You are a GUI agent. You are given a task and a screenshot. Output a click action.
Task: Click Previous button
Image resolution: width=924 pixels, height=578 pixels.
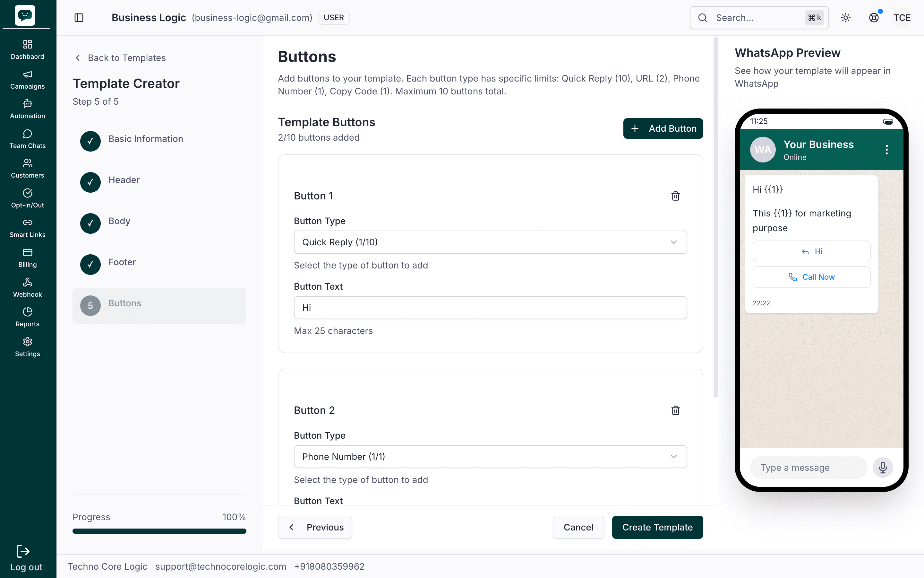(315, 527)
